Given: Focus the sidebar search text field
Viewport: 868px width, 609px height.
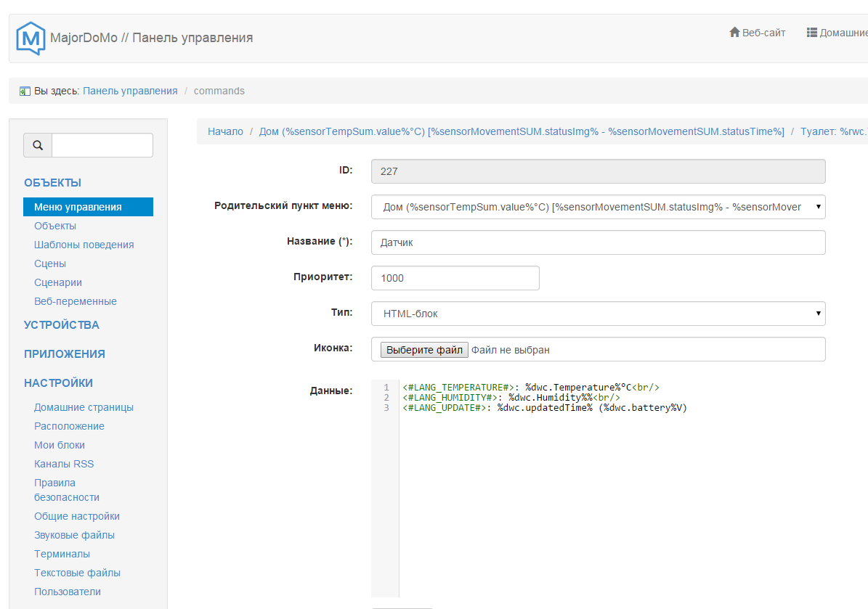Looking at the screenshot, I should [x=102, y=145].
